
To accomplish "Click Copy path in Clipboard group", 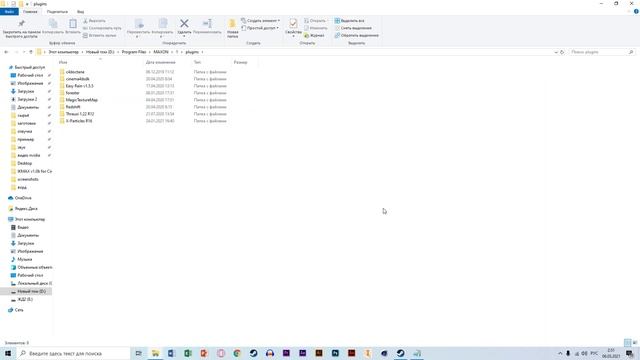I will (102, 28).
